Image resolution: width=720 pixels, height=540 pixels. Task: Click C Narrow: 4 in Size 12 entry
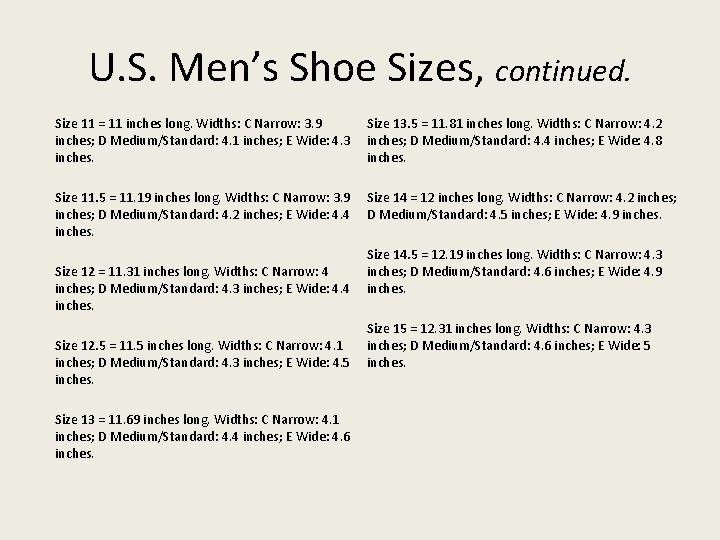(295, 271)
